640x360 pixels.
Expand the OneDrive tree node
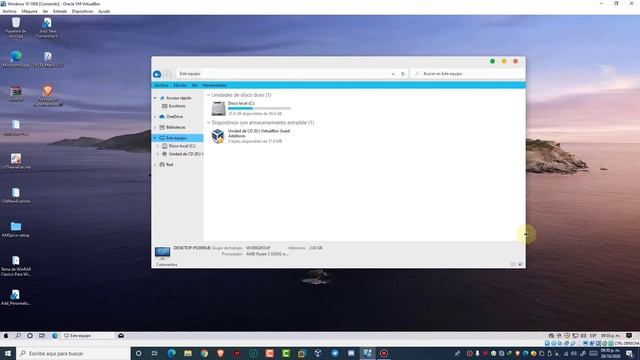tap(155, 117)
